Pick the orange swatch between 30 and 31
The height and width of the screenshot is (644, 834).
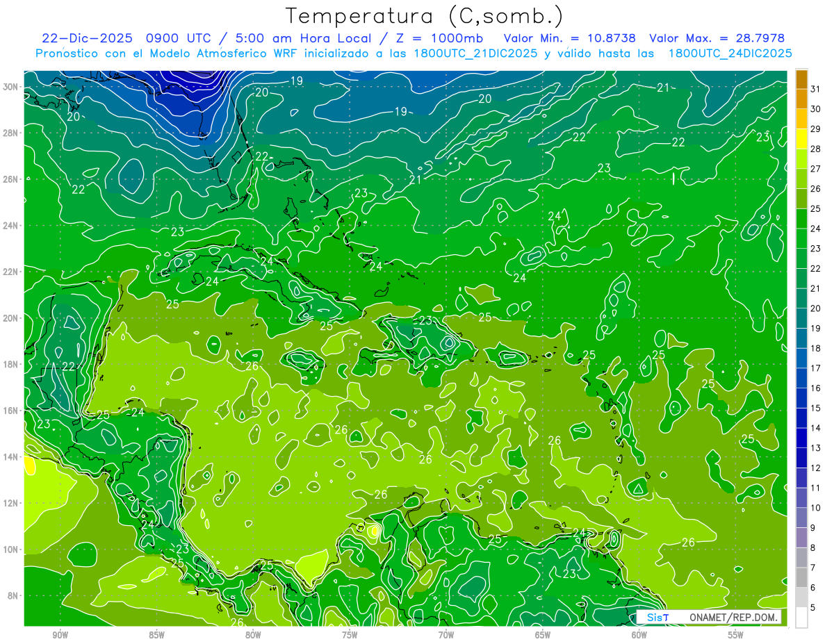coord(802,99)
